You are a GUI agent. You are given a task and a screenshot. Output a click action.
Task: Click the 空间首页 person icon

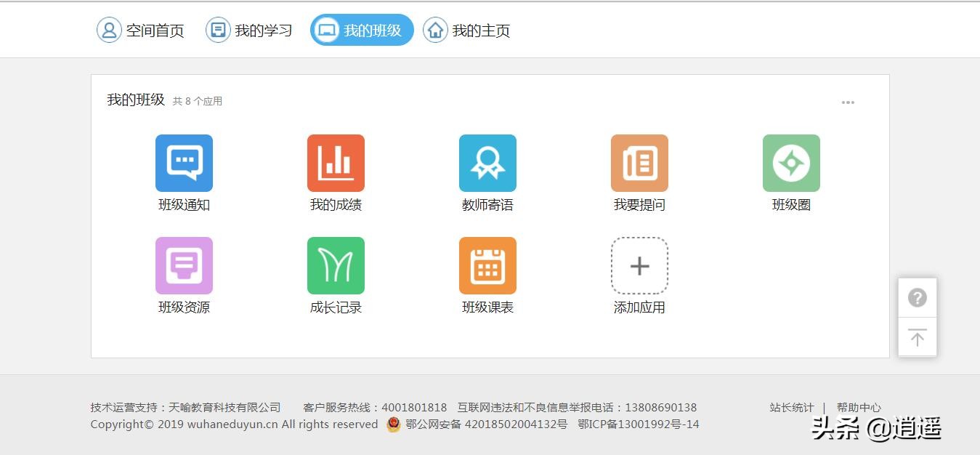[x=109, y=30]
